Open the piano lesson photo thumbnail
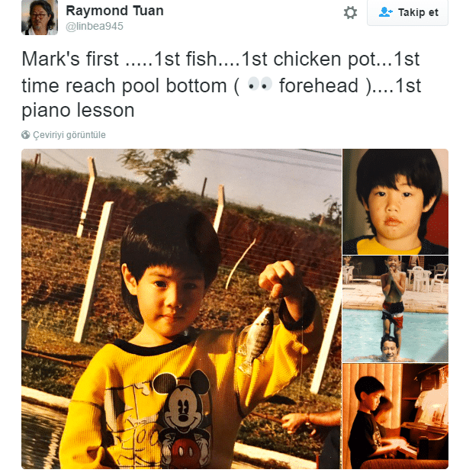The height and width of the screenshot is (476, 466). (x=395, y=416)
